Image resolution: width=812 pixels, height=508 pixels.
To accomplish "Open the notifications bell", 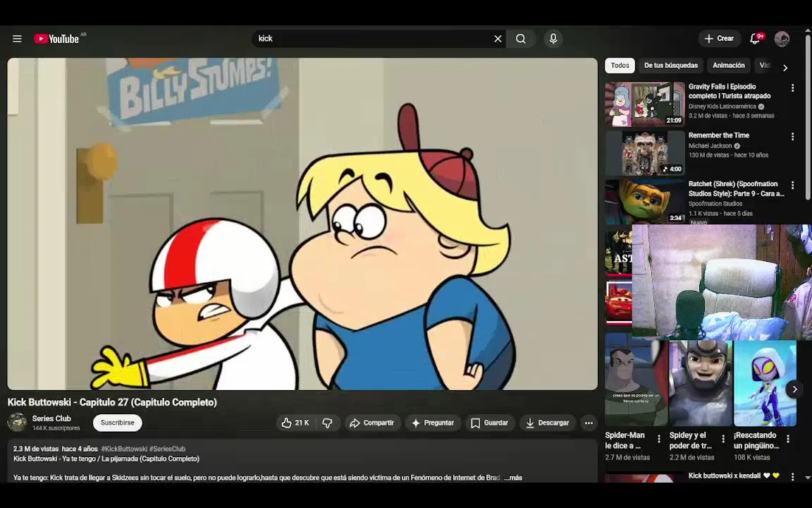I will point(756,39).
